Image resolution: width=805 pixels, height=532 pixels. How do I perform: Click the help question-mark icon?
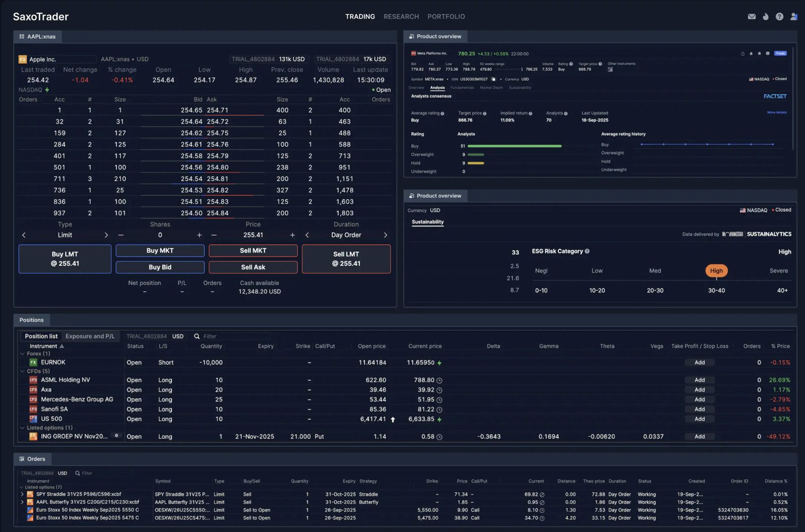pos(780,16)
